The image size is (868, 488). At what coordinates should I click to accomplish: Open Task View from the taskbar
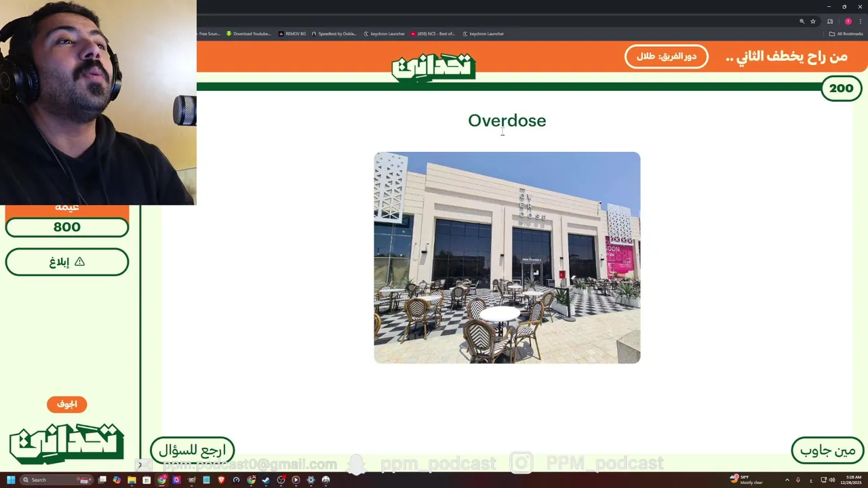click(102, 480)
